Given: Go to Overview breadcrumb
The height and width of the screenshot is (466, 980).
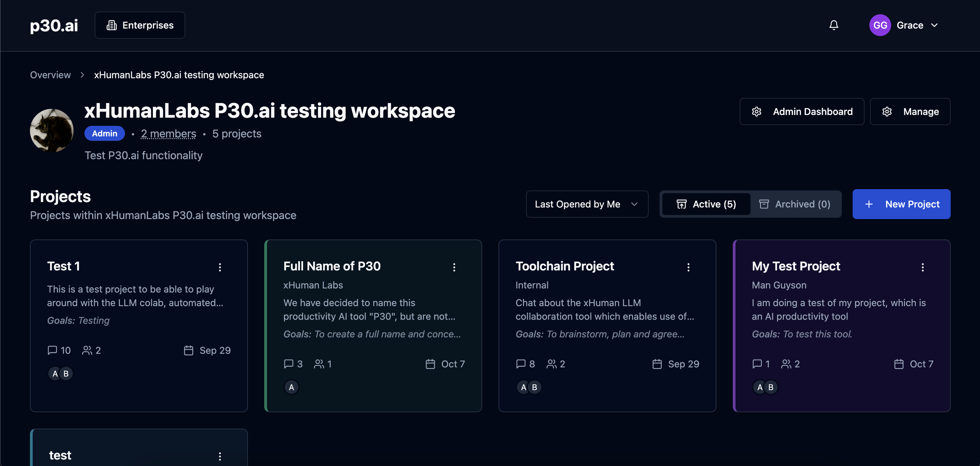Looking at the screenshot, I should (x=50, y=75).
